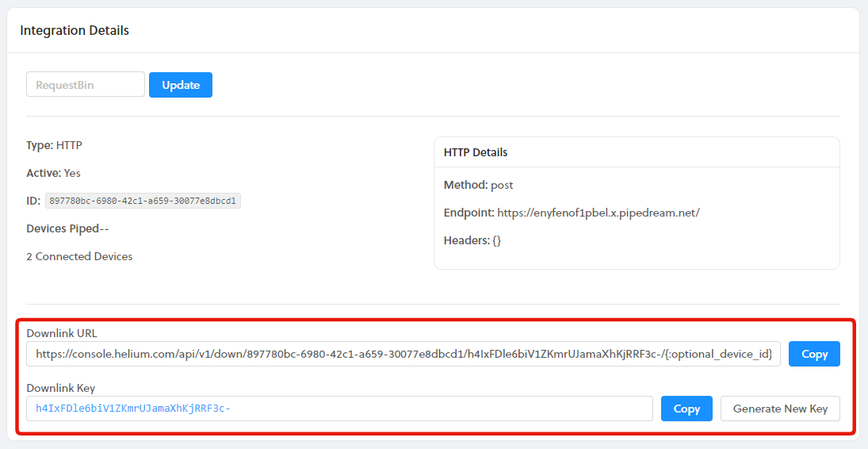Copy the Downlink URL

(x=814, y=354)
